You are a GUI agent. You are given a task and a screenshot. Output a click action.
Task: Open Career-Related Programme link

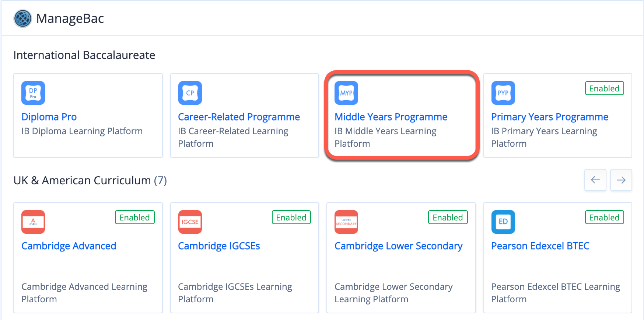coord(239,117)
